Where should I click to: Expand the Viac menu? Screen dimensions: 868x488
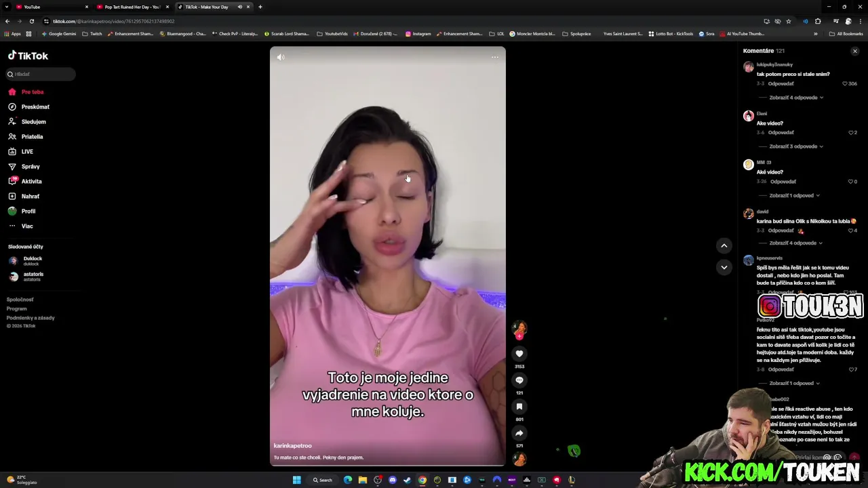[x=26, y=226]
